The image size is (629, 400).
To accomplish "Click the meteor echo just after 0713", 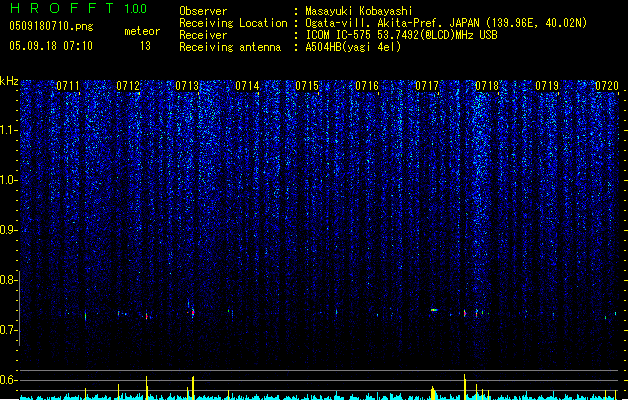I will tap(193, 312).
